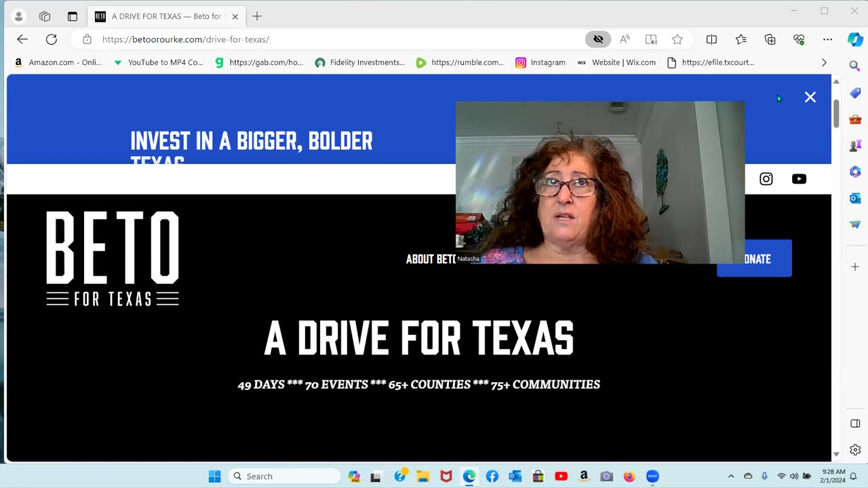Viewport: 868px width, 488px height.
Task: Add this page to favorites star
Action: pos(677,39)
